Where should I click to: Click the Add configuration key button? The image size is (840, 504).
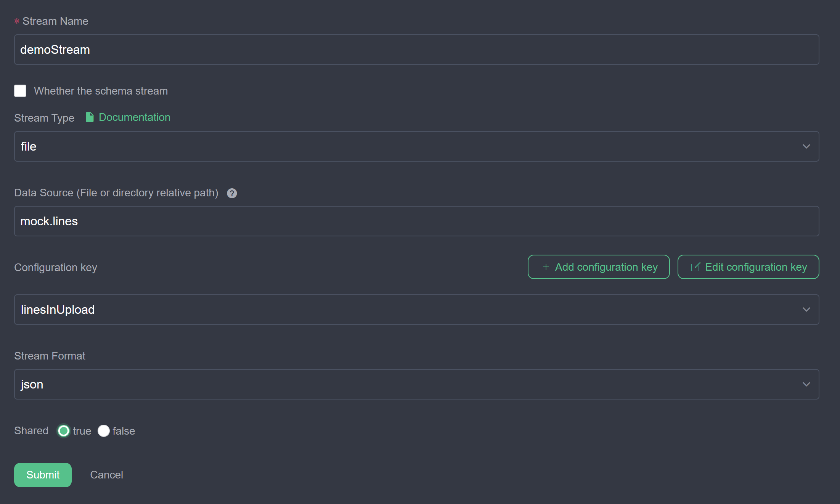point(598,267)
